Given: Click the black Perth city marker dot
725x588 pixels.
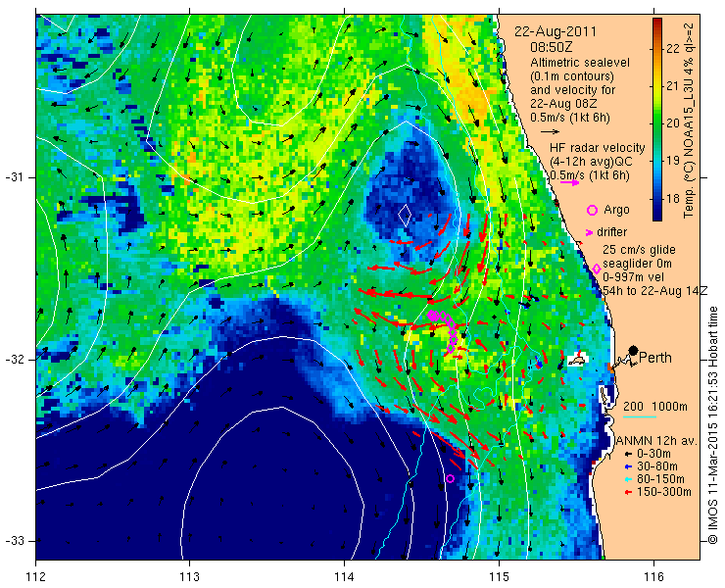Looking at the screenshot, I should [634, 350].
